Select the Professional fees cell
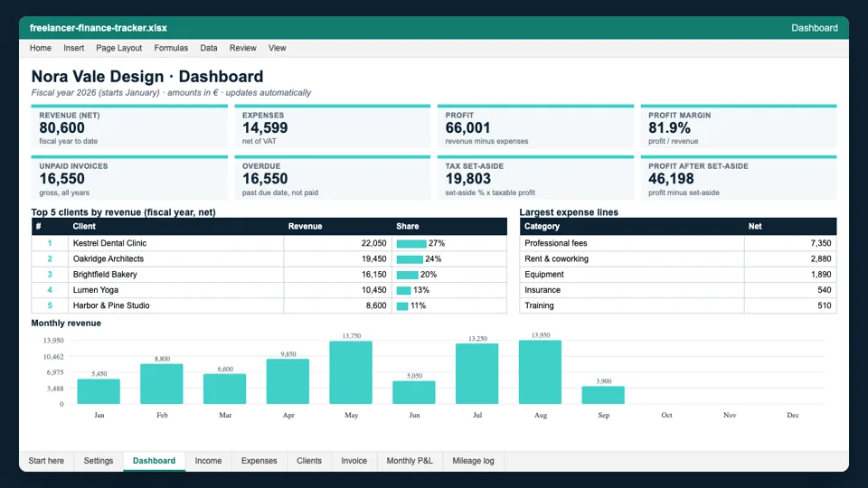 click(632, 243)
